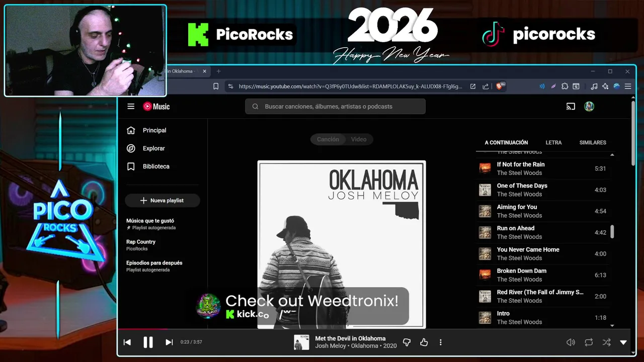The image size is (644, 362).
Task: Close the Oklahoma browser tab
Action: [204, 71]
